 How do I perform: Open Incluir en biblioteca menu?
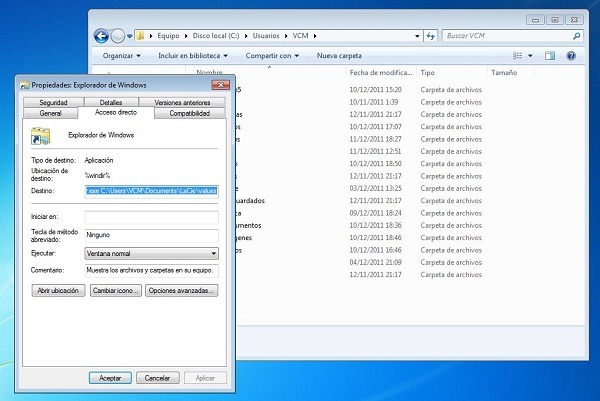click(x=193, y=55)
